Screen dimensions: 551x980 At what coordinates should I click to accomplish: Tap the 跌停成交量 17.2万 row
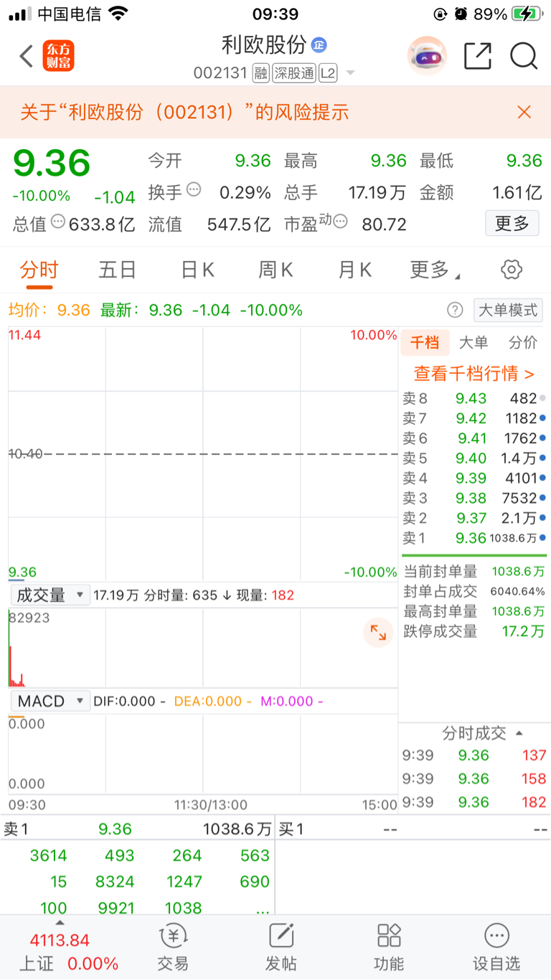474,632
